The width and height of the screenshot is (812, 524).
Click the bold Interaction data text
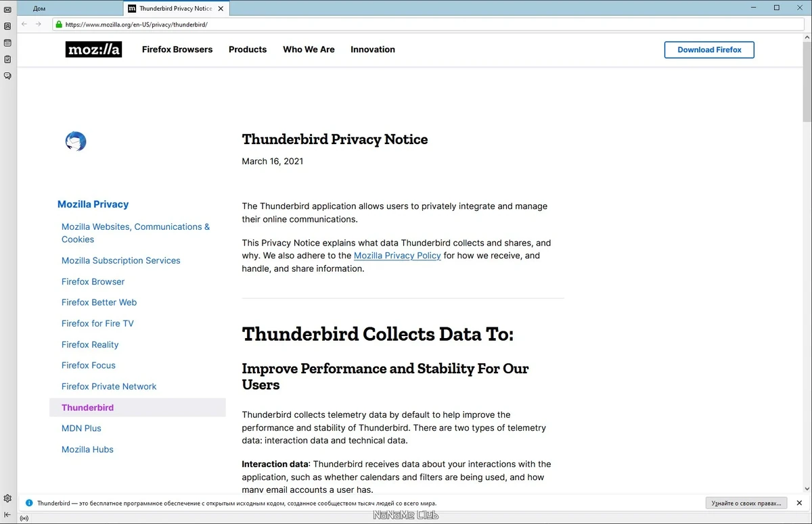click(x=275, y=464)
